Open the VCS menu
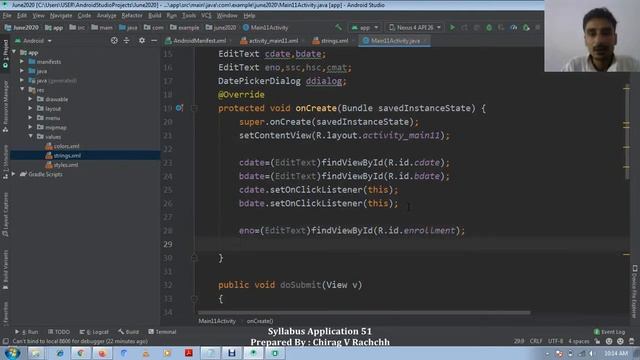The image size is (640, 360). pyautogui.click(x=206, y=16)
